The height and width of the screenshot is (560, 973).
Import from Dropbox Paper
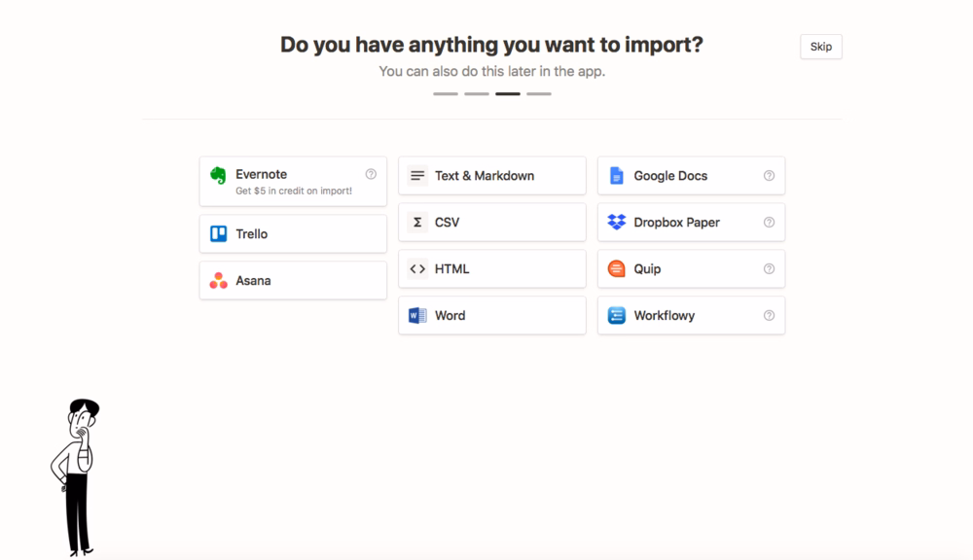tap(691, 223)
